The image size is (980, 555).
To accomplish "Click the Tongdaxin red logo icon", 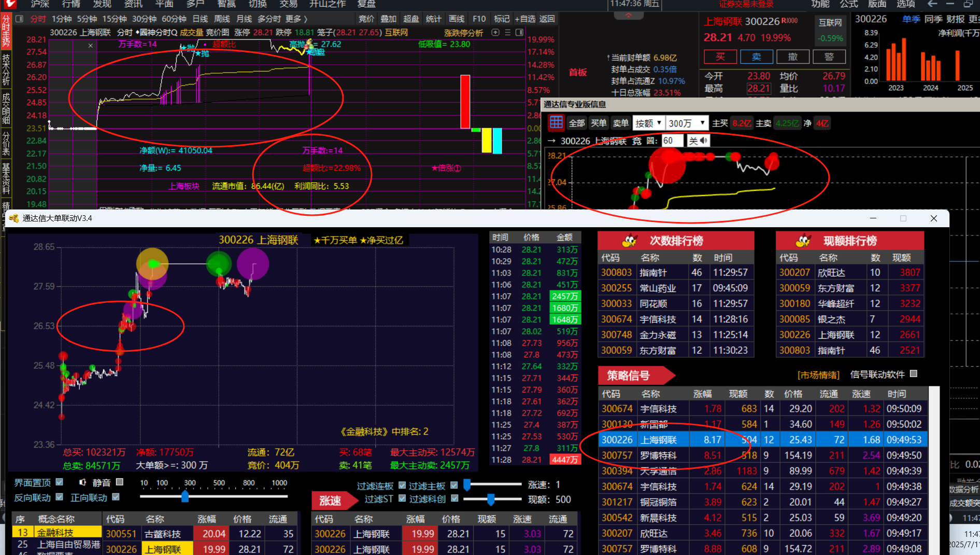I will [9, 4].
